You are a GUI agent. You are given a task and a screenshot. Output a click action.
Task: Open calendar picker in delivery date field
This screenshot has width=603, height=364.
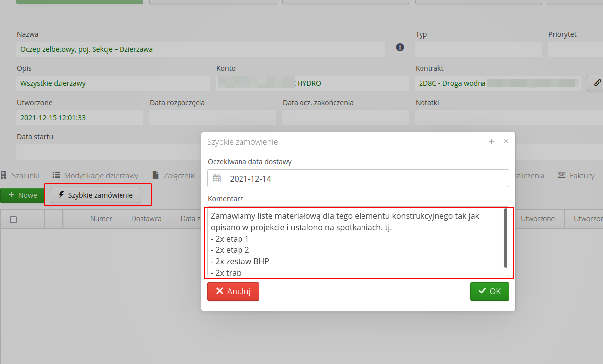pos(217,179)
